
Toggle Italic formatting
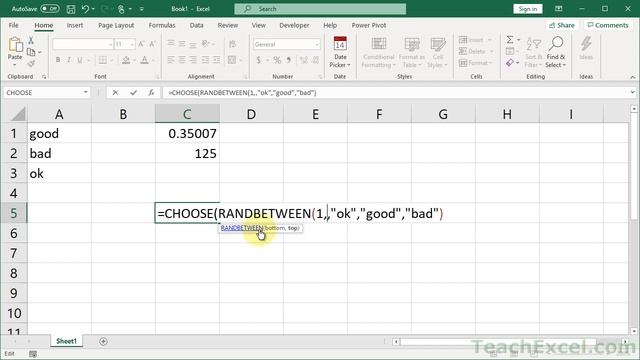tap(69, 60)
